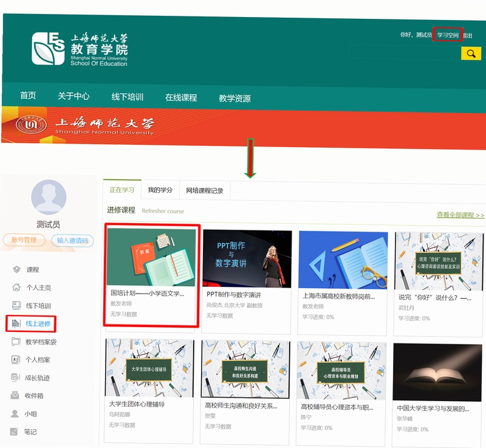
Task: Switch to the 正在学习 tab
Action: coord(122,190)
